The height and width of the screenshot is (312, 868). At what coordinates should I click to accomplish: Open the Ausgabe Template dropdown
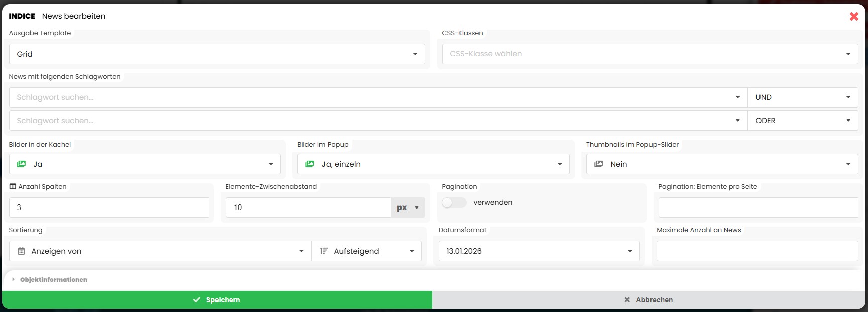pos(217,54)
